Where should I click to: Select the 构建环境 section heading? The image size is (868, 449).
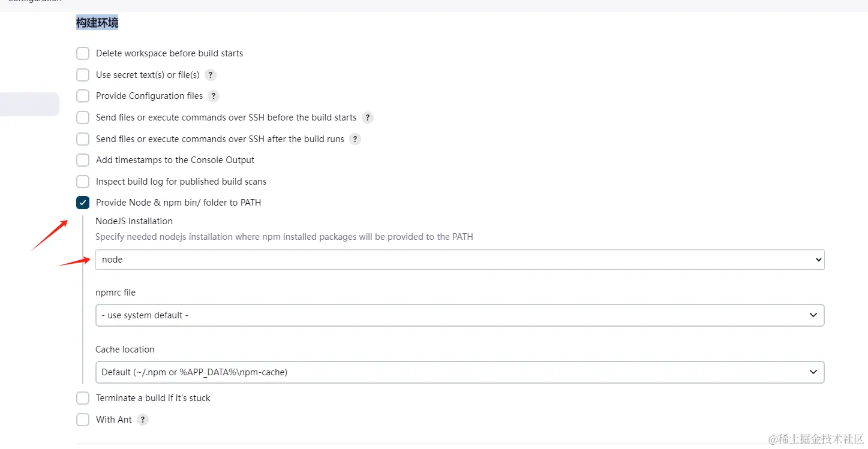click(97, 23)
